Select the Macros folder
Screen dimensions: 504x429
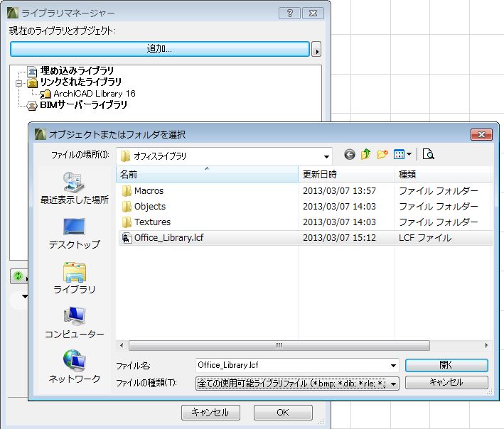click(149, 191)
